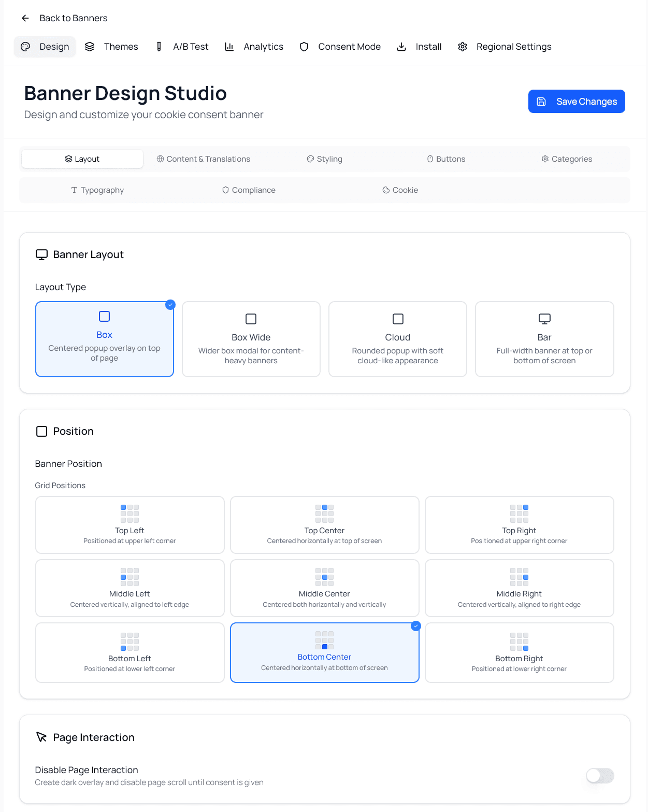Click the cursor icon beside Page Interaction
The width and height of the screenshot is (648, 812).
click(x=41, y=737)
